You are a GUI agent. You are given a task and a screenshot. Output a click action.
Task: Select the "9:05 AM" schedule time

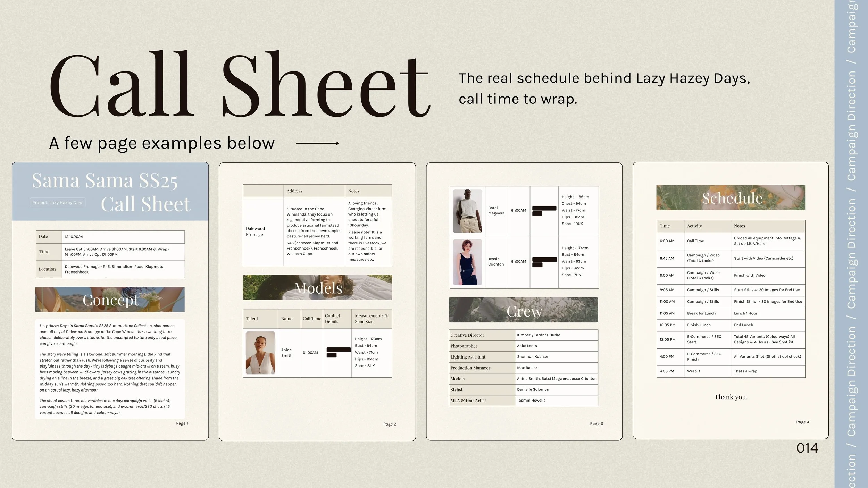click(x=667, y=290)
